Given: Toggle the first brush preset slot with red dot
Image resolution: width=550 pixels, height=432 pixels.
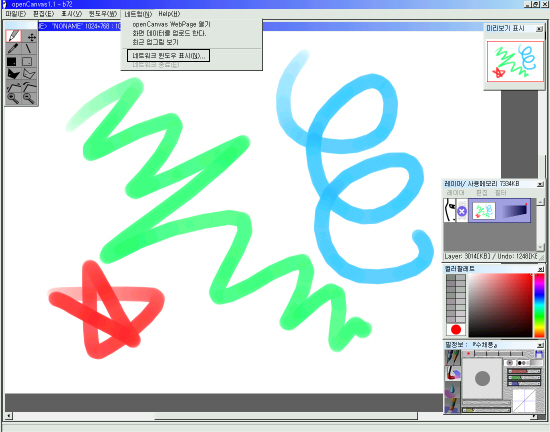Looking at the screenshot, I should (x=468, y=354).
